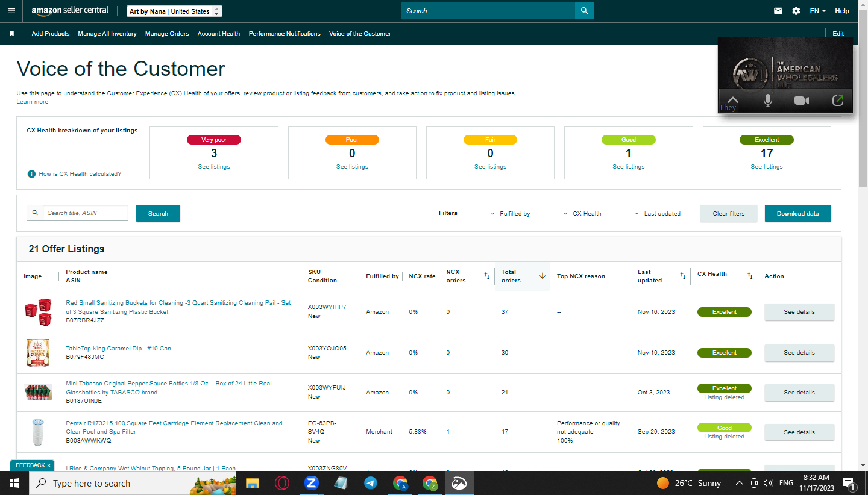Click the bookmark icon in navigation bar

[11, 34]
